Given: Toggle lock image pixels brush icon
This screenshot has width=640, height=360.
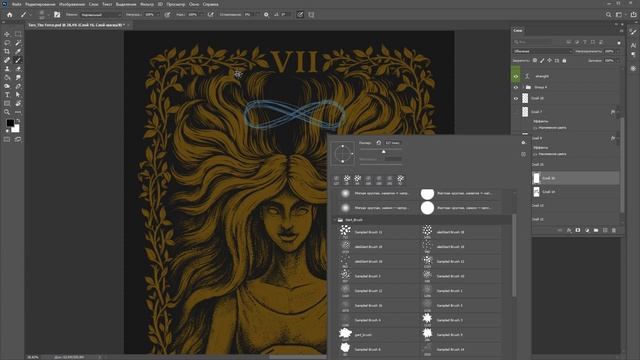Looking at the screenshot, I should [542, 60].
